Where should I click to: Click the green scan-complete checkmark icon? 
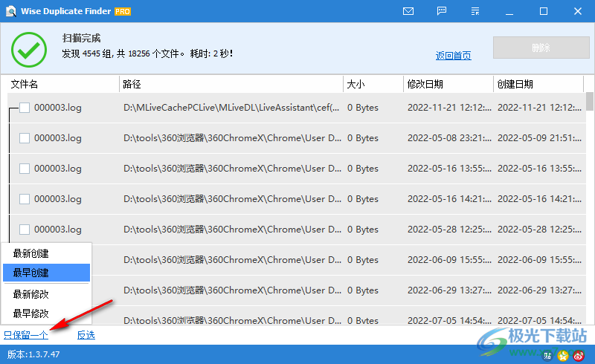point(29,50)
